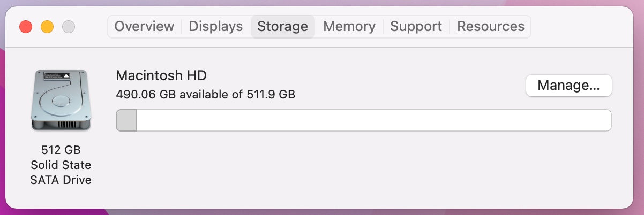Image resolution: width=644 pixels, height=215 pixels.
Task: Open the Support tab
Action: 416,26
